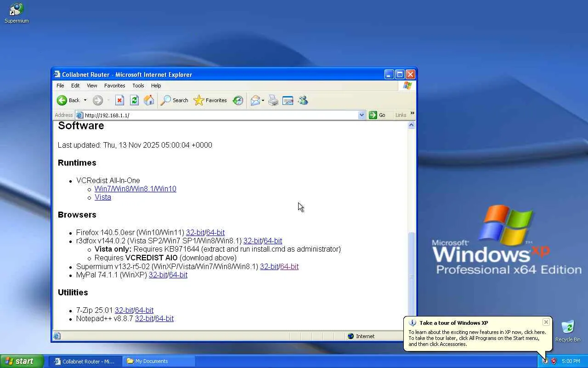Click the "Software" page heading
Image resolution: width=588 pixels, height=368 pixels.
[81, 126]
